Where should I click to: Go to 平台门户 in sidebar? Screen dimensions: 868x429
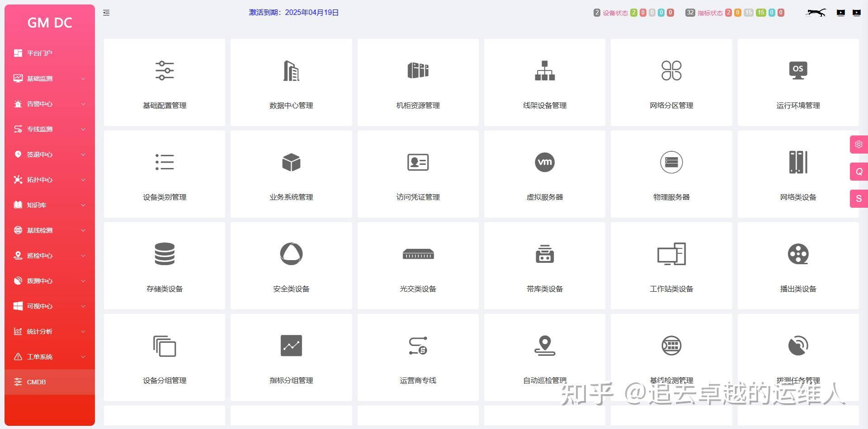coord(50,53)
